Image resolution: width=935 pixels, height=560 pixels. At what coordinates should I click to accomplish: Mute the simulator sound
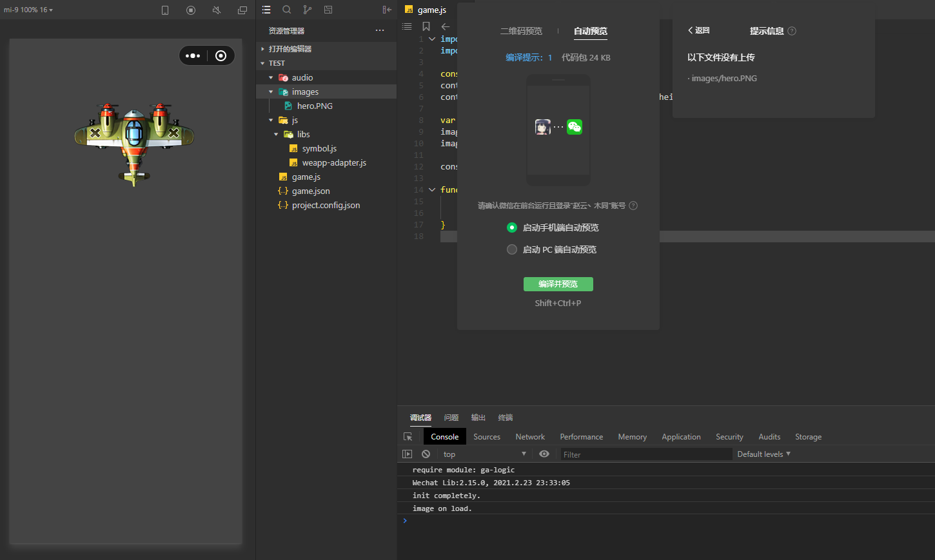click(217, 10)
